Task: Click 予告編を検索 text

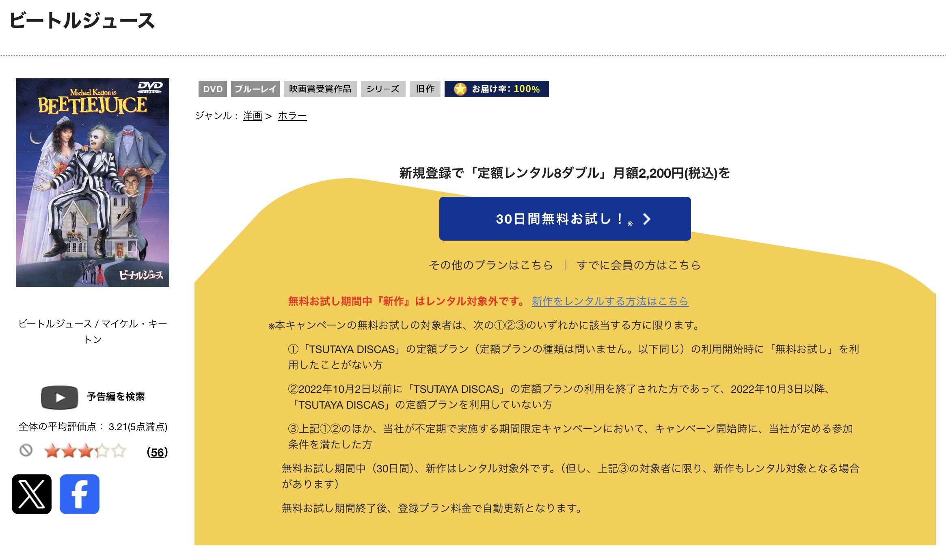Action: (116, 396)
